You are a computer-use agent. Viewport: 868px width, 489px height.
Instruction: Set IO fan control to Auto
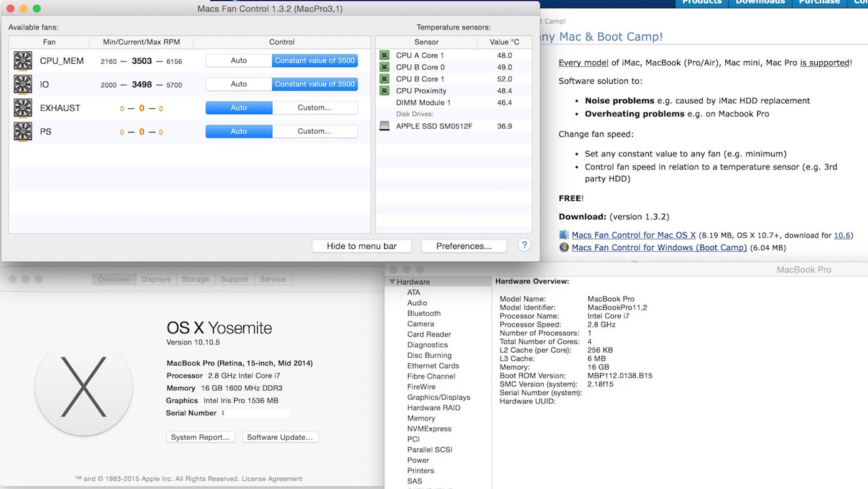pyautogui.click(x=238, y=84)
